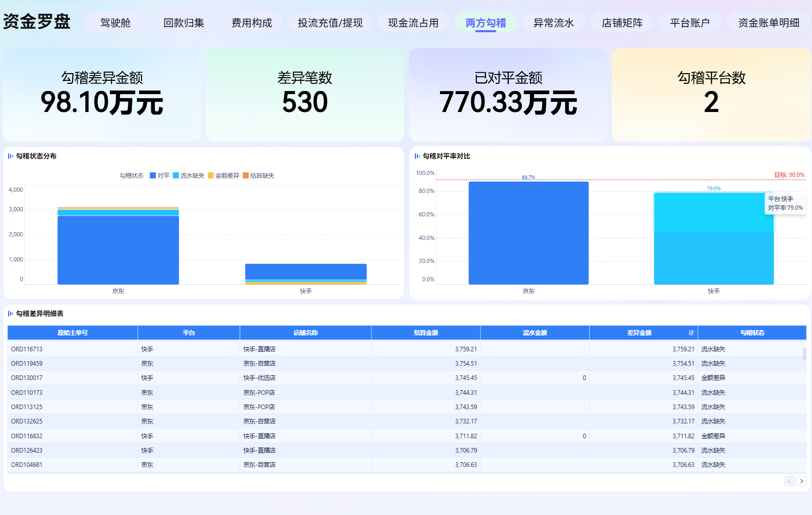Open the 费用构成 tab
Image resolution: width=812 pixels, height=515 pixels.
pyautogui.click(x=252, y=23)
